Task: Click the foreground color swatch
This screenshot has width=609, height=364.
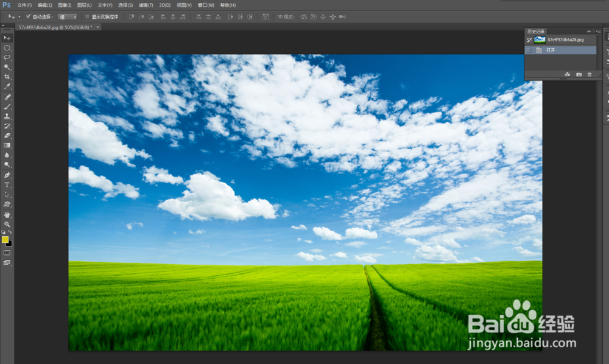Action: click(5, 241)
